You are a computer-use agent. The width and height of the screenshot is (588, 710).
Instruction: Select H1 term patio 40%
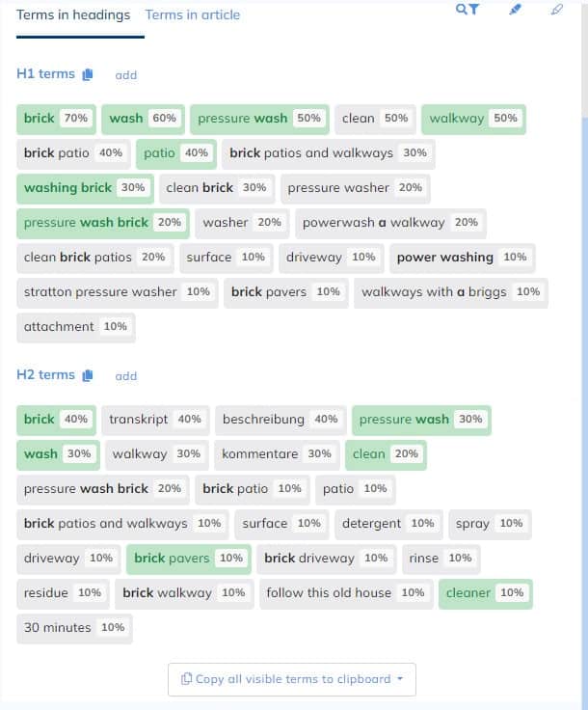point(176,154)
